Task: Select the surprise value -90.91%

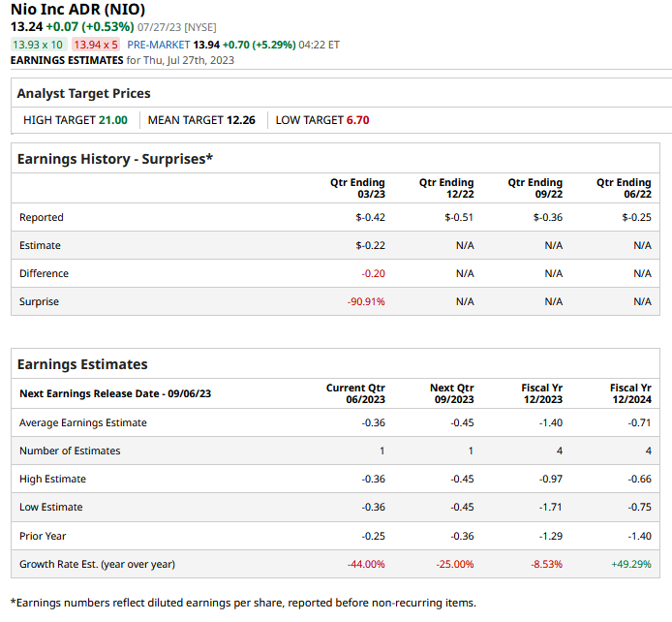Action: [366, 301]
